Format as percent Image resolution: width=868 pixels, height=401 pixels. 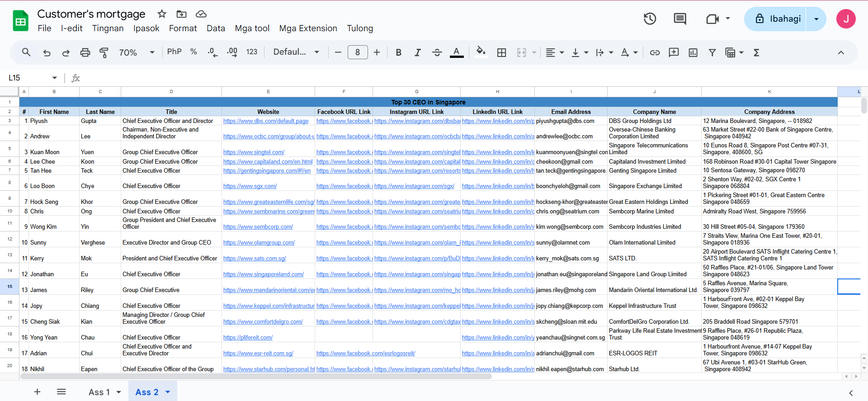(193, 52)
